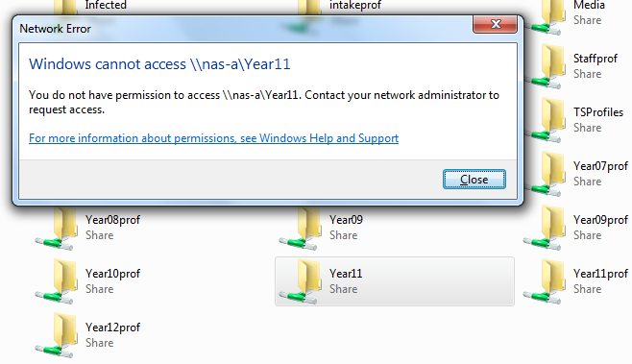The image size is (632, 364).
Task: Select the Year10prof share folder icon
Action: (56, 281)
